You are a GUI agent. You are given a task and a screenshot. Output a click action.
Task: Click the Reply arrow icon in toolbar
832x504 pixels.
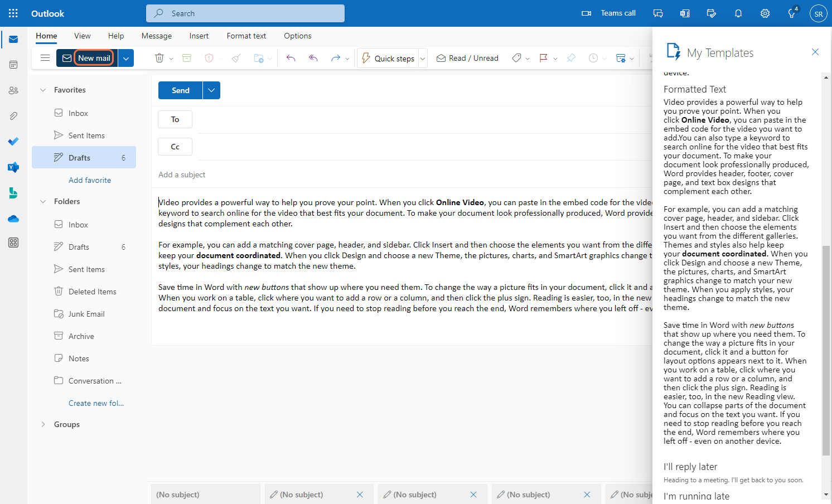click(x=291, y=58)
